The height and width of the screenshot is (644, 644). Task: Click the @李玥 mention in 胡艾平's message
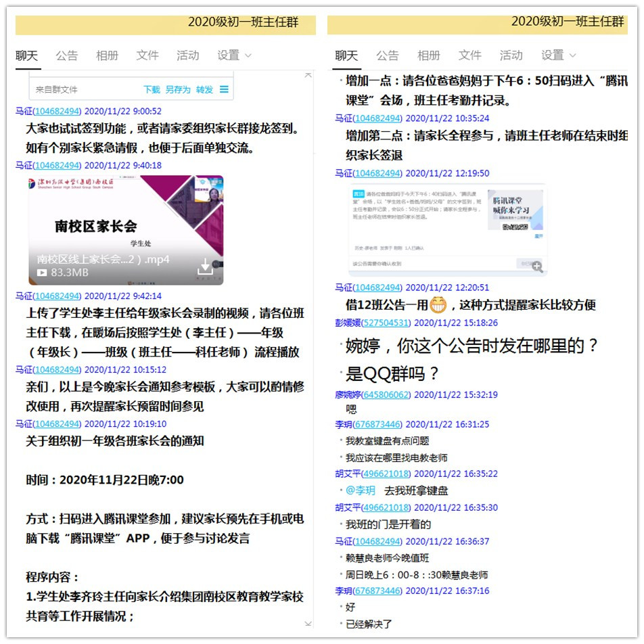(x=361, y=490)
